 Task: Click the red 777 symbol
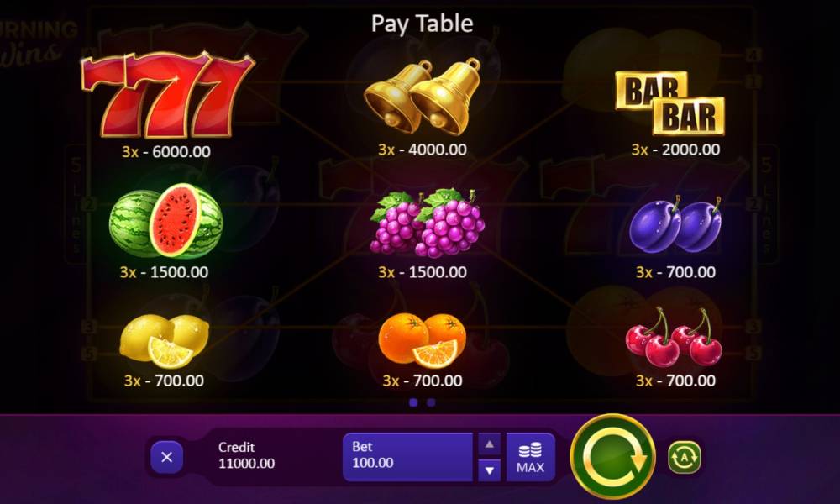pyautogui.click(x=168, y=95)
